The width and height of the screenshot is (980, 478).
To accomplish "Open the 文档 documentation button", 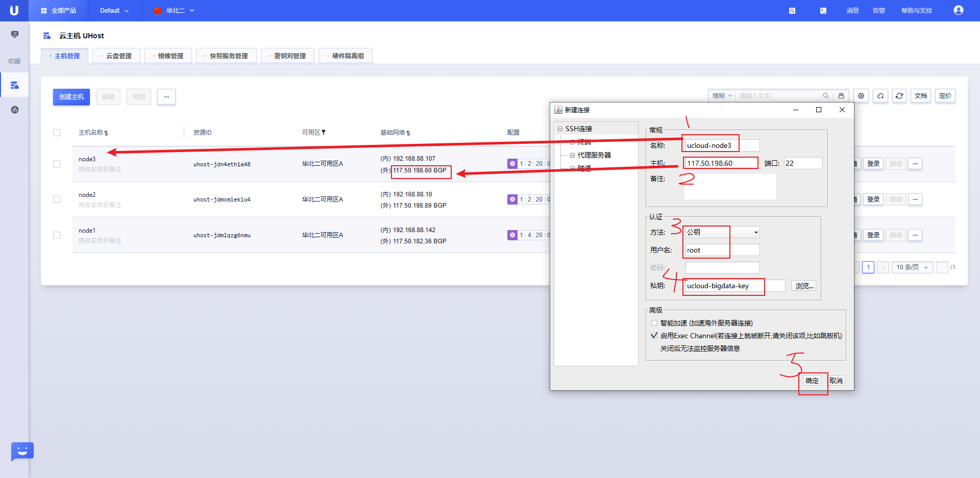I will pos(921,95).
